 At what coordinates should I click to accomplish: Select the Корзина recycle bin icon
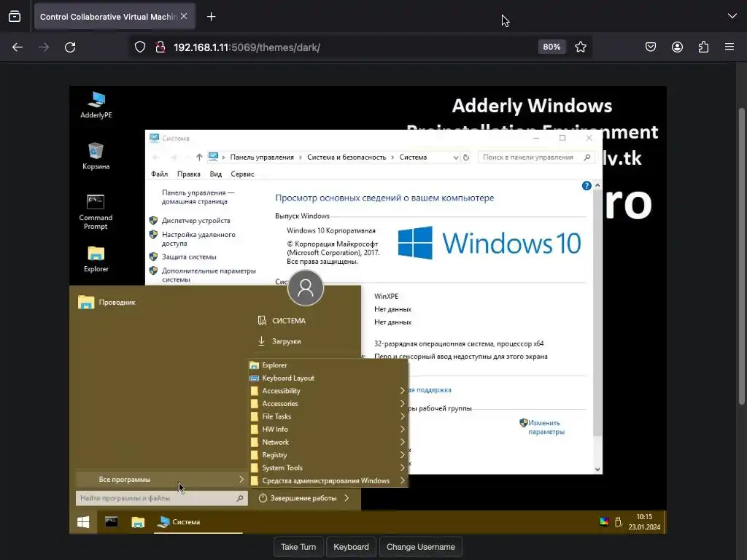tap(96, 156)
